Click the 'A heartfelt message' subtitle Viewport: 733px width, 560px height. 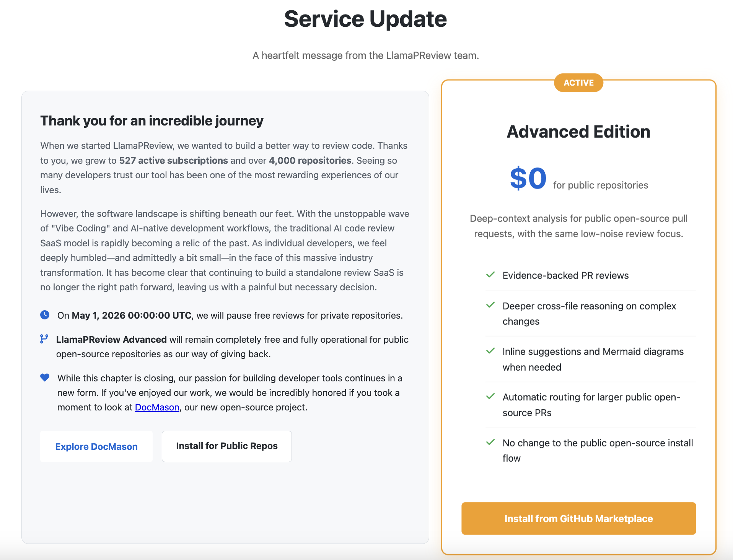pyautogui.click(x=365, y=55)
